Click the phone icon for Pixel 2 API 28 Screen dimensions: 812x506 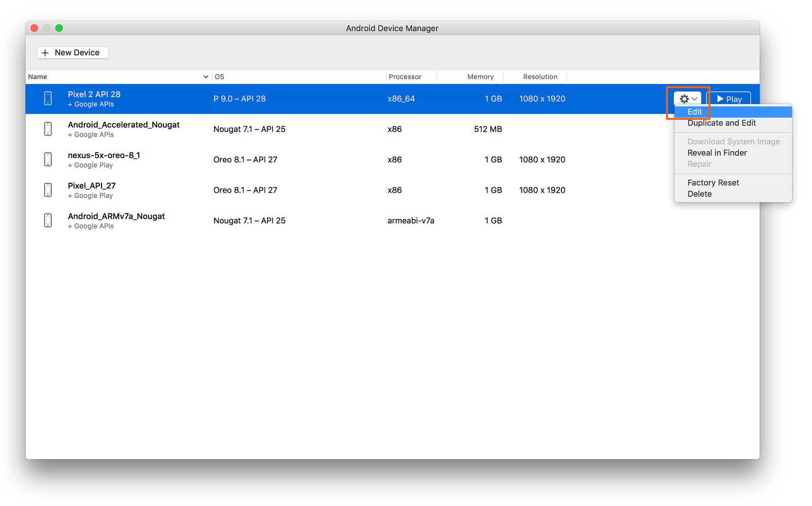pos(48,98)
